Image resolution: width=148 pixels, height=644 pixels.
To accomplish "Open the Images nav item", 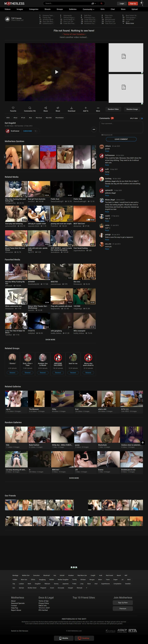I will 20,9.
